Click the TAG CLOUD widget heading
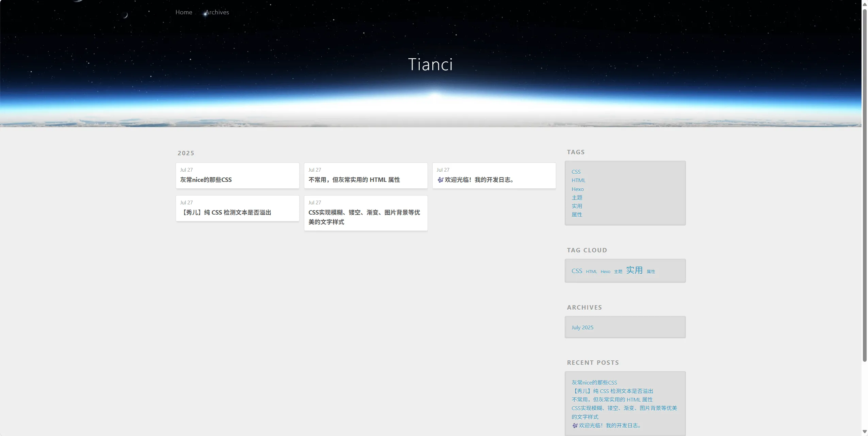 pos(587,250)
